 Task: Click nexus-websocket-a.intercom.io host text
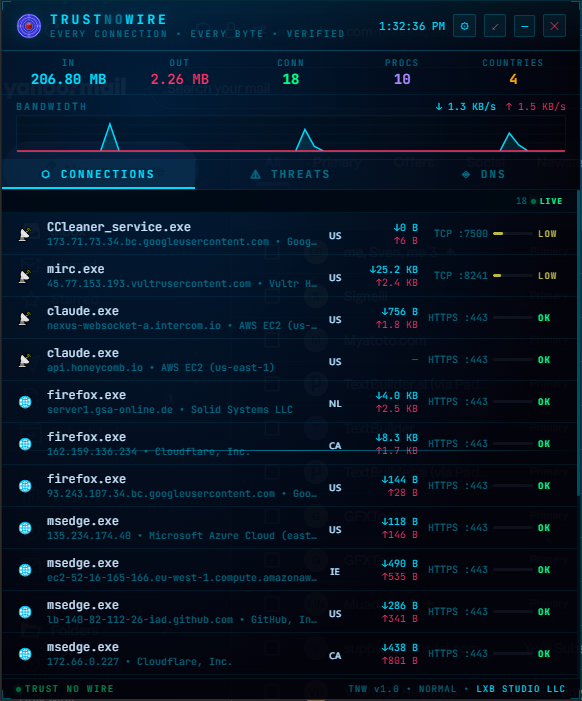point(134,325)
